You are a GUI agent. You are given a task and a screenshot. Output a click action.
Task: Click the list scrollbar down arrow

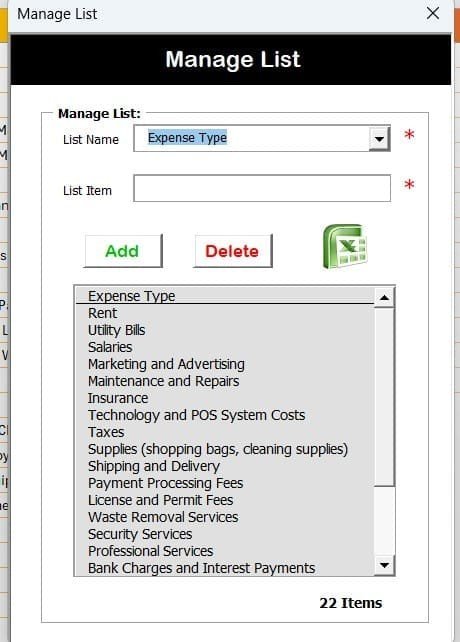pos(384,565)
